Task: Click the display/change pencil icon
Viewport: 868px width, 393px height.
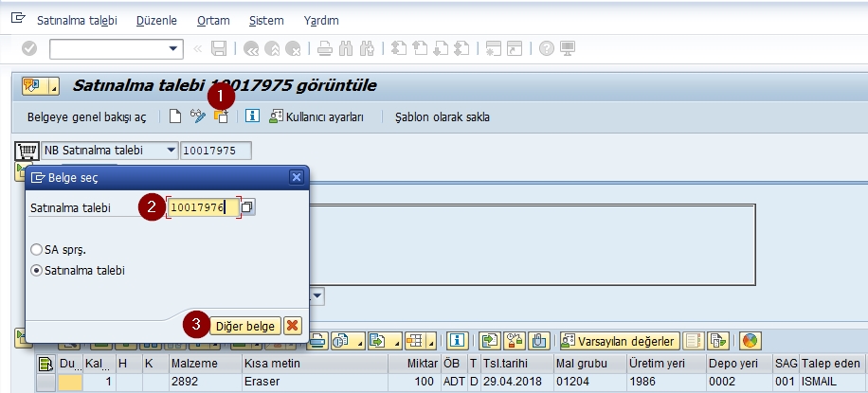Action: click(197, 117)
